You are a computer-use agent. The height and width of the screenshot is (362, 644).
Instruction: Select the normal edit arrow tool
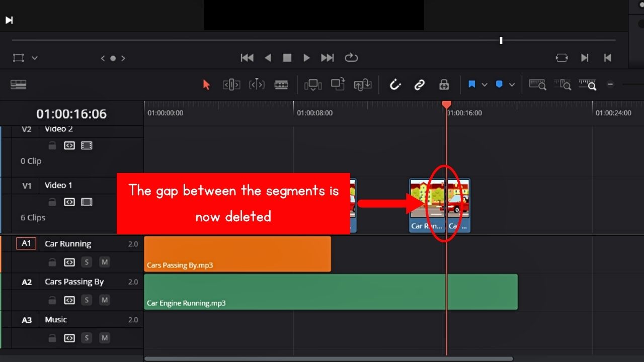206,84
